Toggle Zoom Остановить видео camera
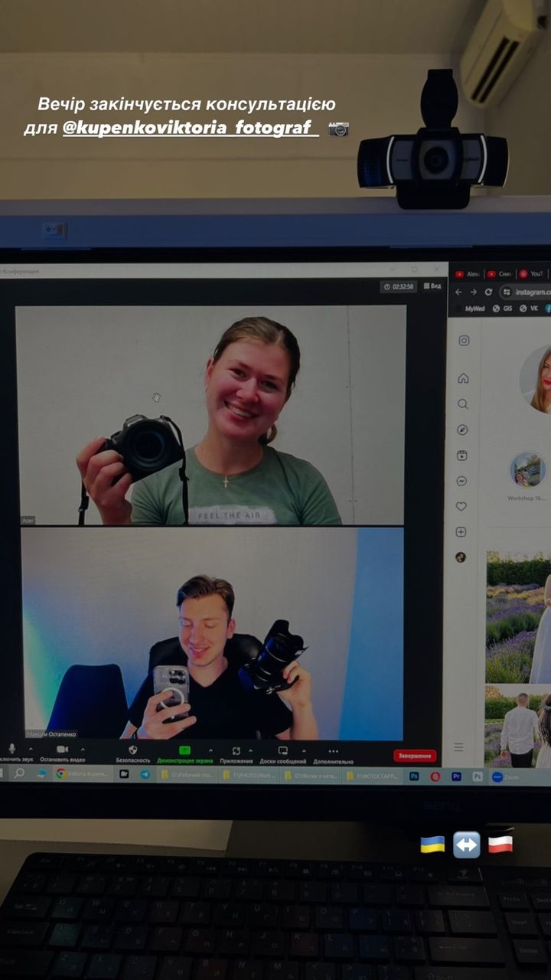 (x=62, y=749)
